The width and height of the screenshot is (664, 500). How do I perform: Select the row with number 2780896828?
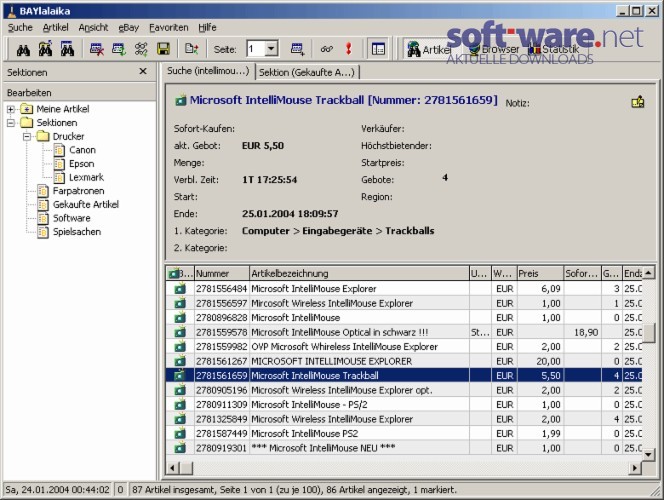coord(404,318)
